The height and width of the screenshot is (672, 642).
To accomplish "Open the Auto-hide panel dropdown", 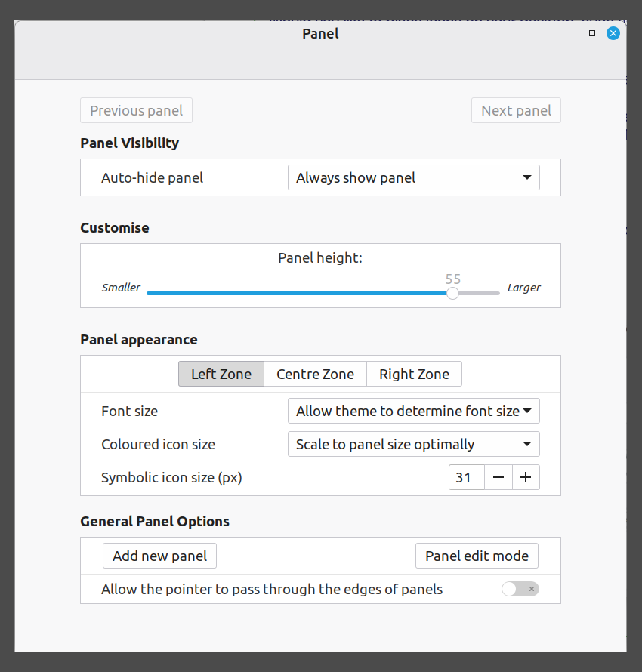I will pyautogui.click(x=413, y=178).
